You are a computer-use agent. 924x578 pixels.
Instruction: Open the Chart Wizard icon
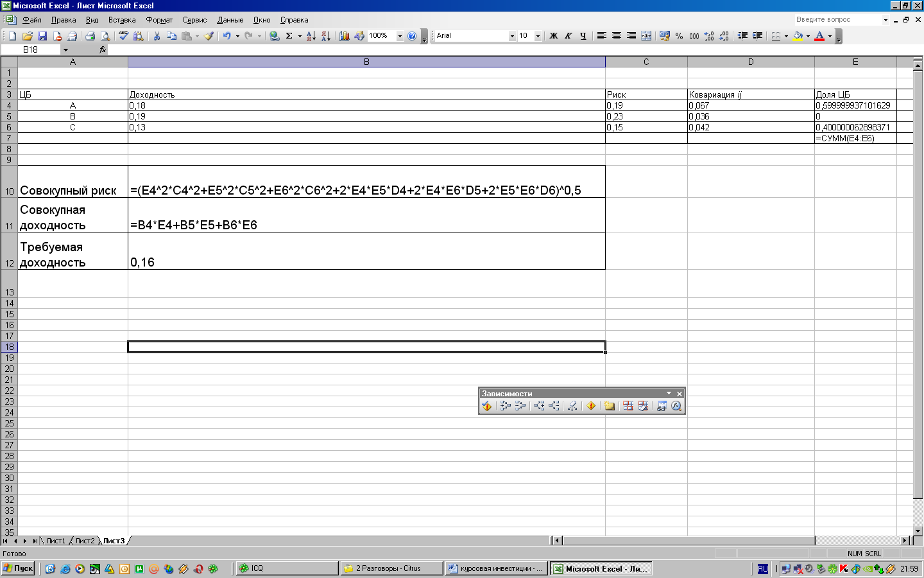click(345, 36)
